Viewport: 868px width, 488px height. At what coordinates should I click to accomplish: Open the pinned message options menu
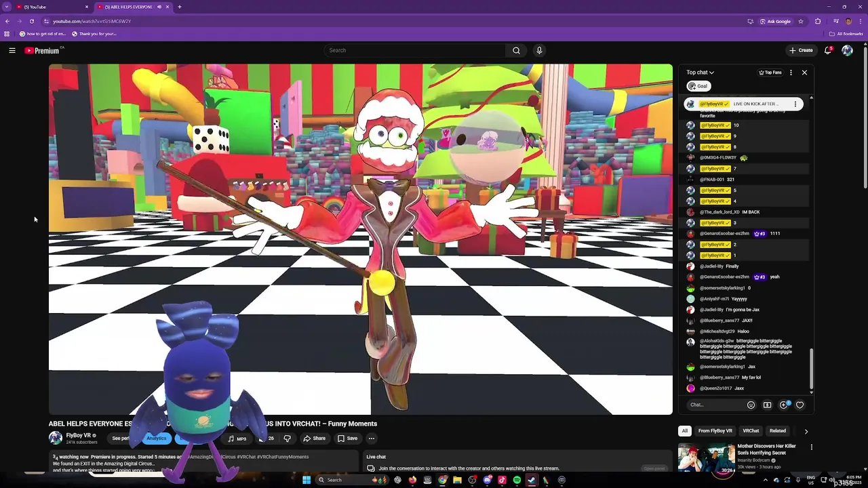pos(795,104)
